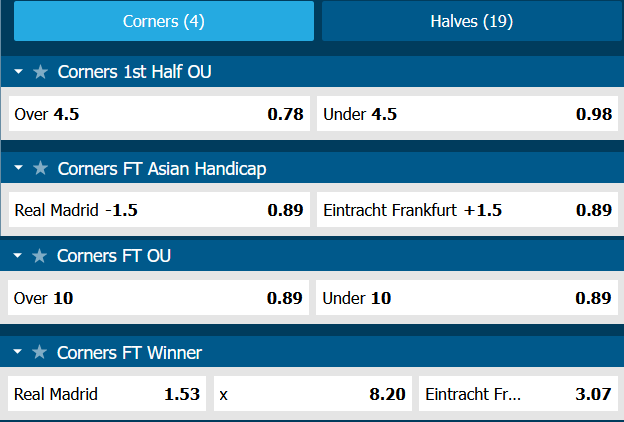
Task: Collapse the Corners FT Winner section
Action: (19, 353)
